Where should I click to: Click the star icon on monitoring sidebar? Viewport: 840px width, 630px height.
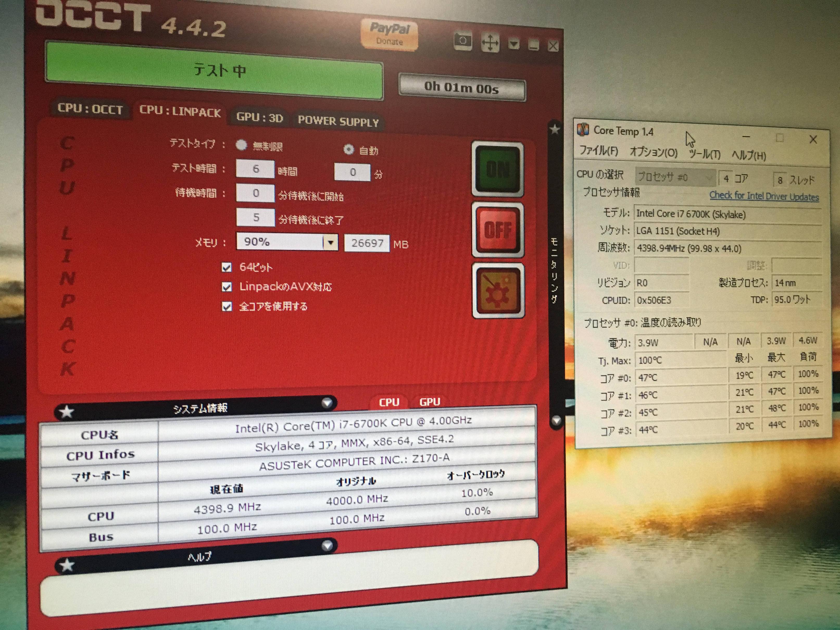[555, 129]
